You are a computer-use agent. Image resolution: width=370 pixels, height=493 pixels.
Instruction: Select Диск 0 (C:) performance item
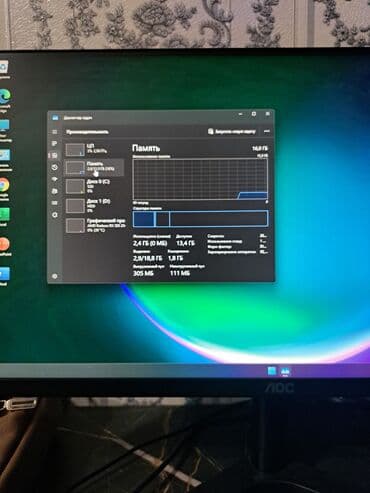(x=94, y=186)
